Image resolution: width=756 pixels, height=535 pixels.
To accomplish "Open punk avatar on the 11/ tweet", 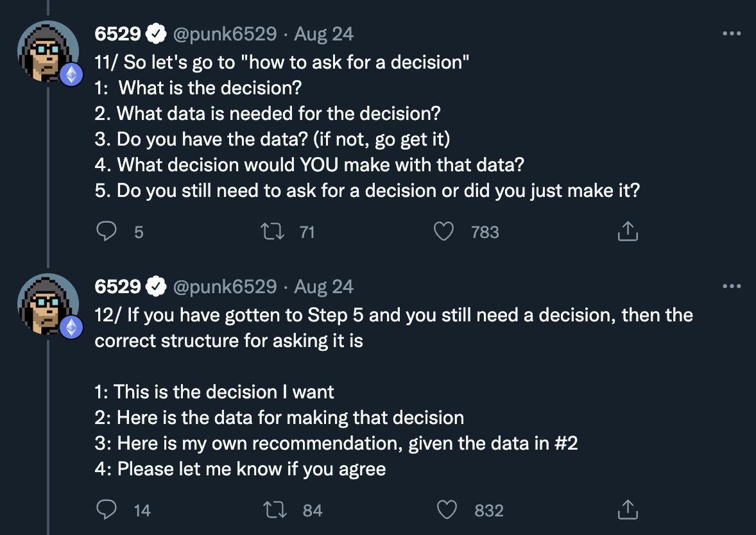I will [47, 51].
